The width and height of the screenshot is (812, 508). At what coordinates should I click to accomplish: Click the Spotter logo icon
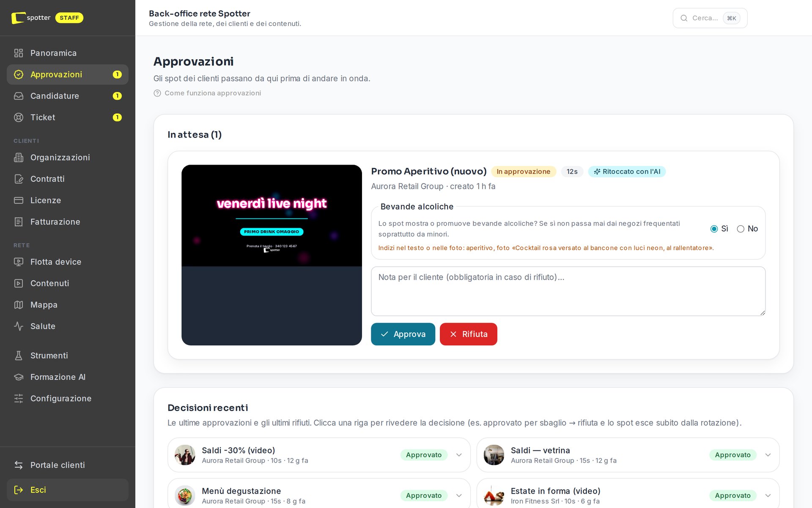pyautogui.click(x=18, y=18)
